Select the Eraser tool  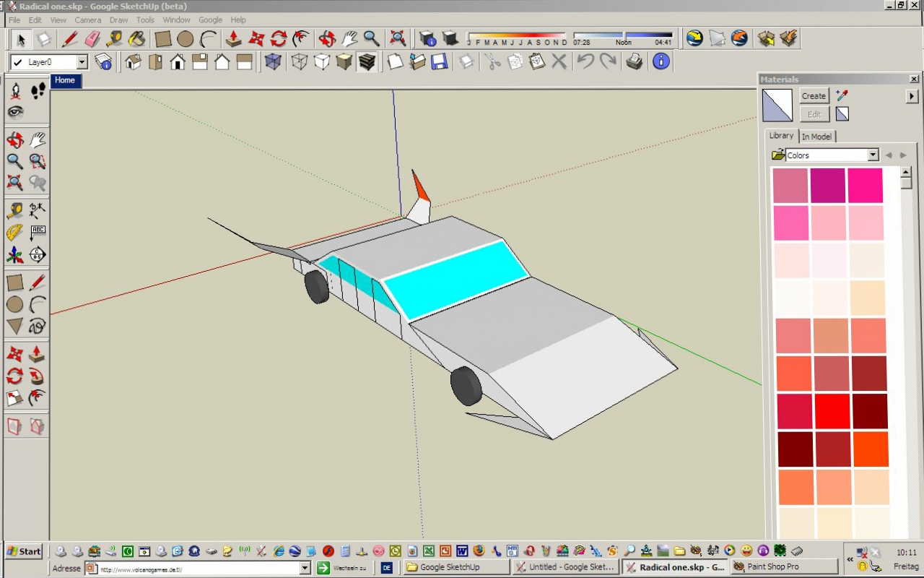click(x=92, y=39)
